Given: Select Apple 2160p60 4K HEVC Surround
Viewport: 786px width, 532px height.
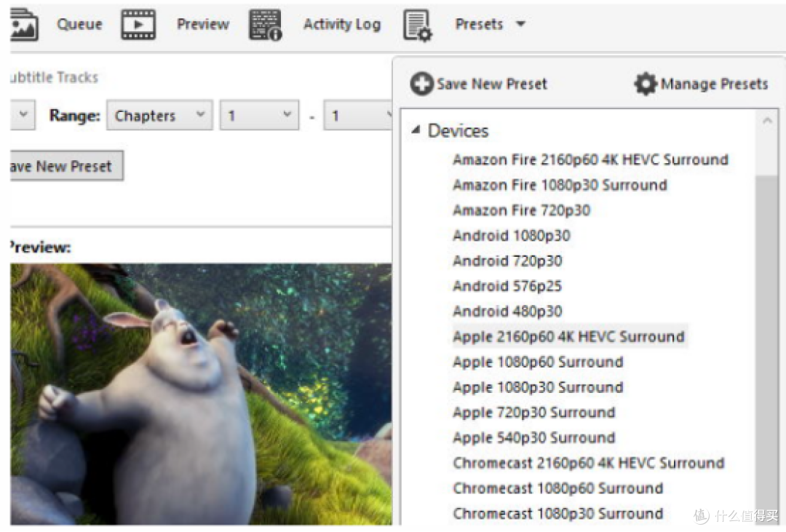Looking at the screenshot, I should [568, 336].
